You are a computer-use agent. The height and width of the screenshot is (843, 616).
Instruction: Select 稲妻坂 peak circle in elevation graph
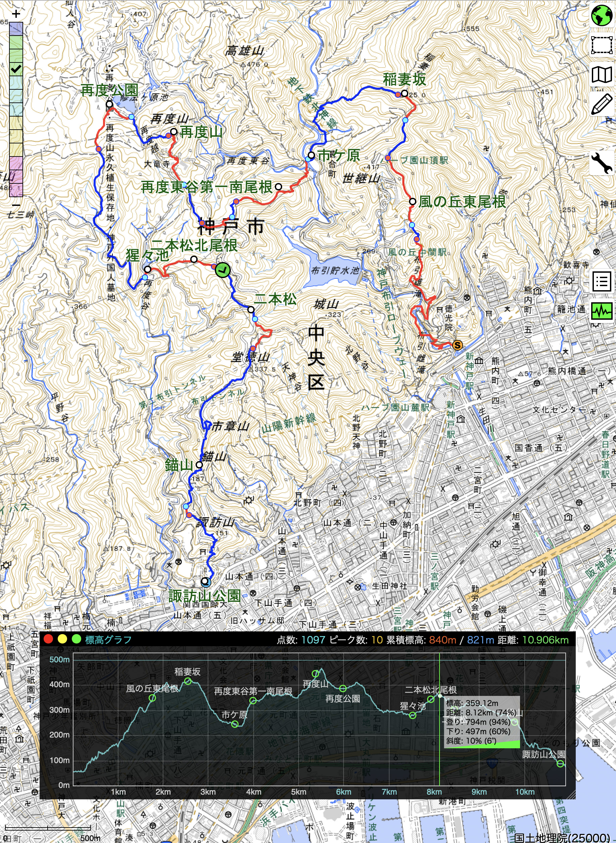(188, 681)
